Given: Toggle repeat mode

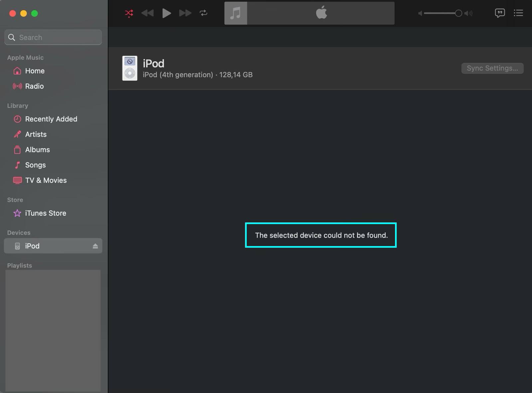Looking at the screenshot, I should 203,13.
